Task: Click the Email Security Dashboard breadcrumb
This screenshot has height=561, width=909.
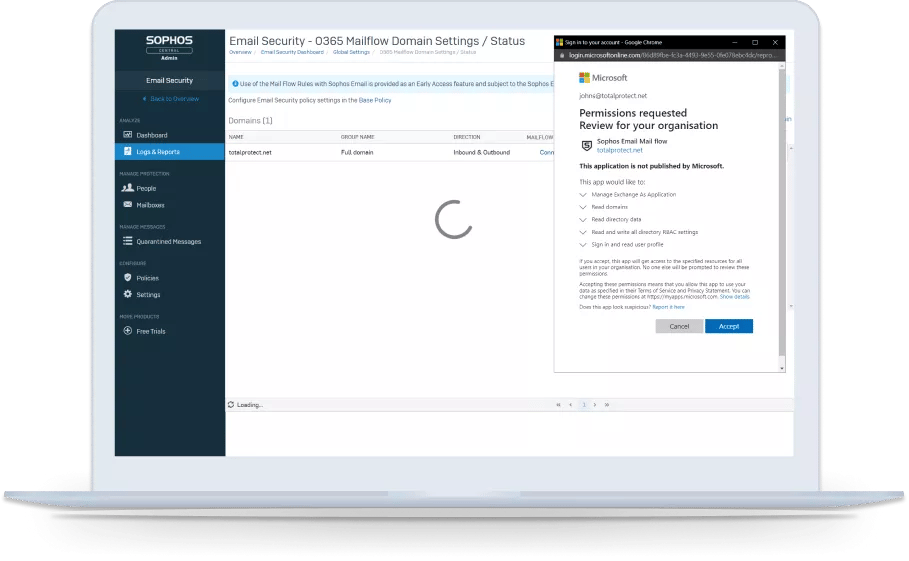Action: click(x=292, y=52)
